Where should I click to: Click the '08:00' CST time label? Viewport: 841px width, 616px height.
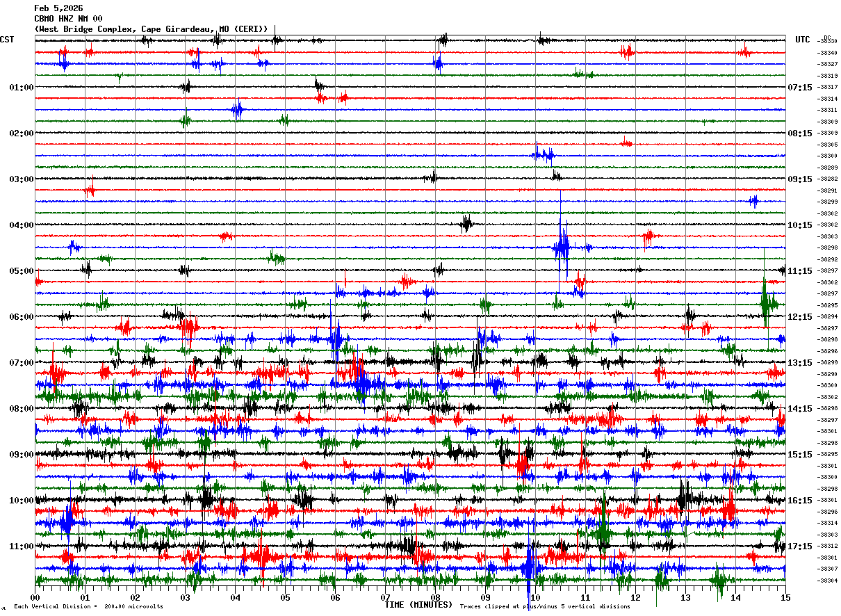22,409
